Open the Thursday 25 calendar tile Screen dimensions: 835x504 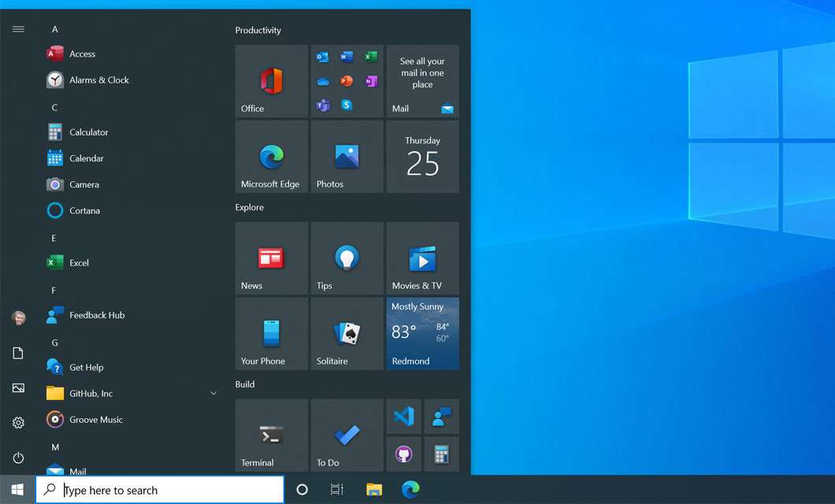pyautogui.click(x=422, y=157)
